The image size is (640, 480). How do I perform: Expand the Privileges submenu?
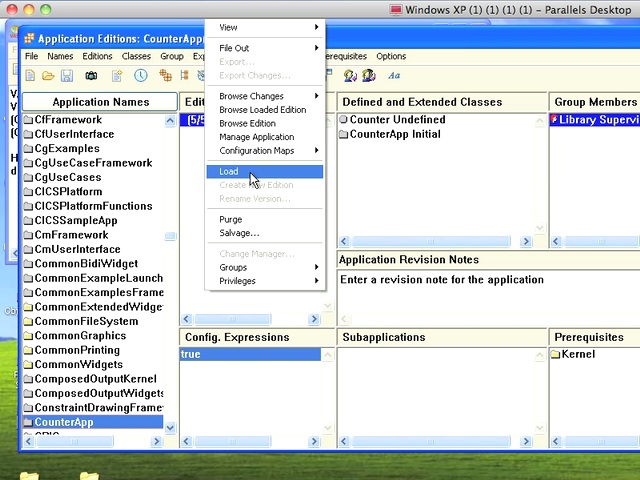click(x=264, y=281)
